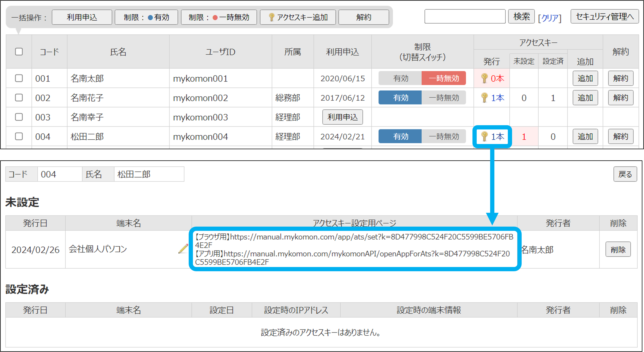Image resolution: width=644 pixels, height=352 pixels.
Task: Click key icon in row 001 issued column
Action: [484, 78]
